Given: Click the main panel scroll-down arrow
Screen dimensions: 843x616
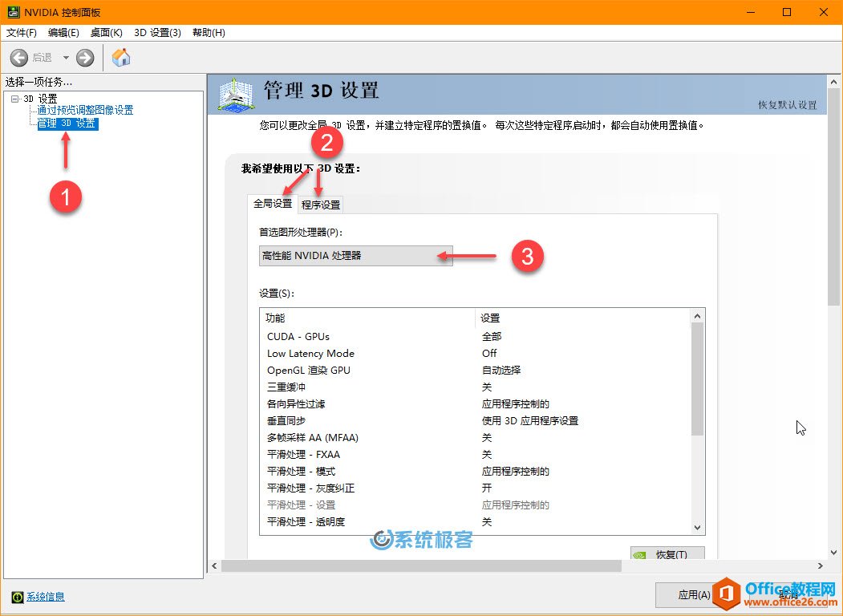Looking at the screenshot, I should tap(834, 553).
